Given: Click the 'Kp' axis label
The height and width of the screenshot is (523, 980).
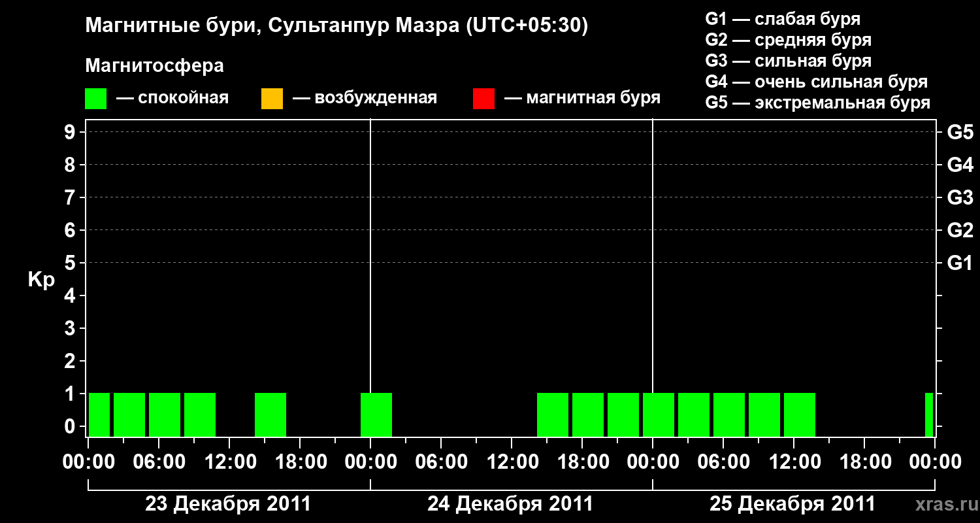Looking at the screenshot, I should coord(41,280).
